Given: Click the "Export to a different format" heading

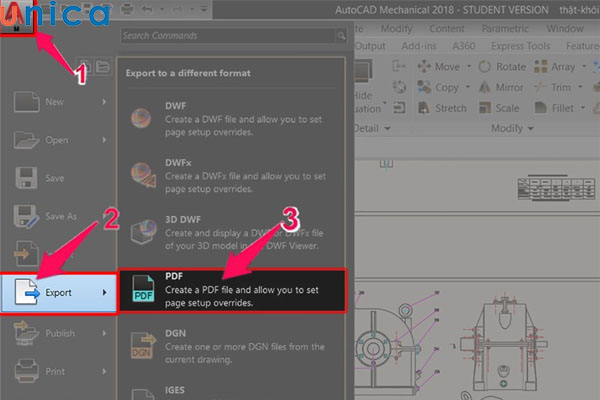Looking at the screenshot, I should click(188, 73).
